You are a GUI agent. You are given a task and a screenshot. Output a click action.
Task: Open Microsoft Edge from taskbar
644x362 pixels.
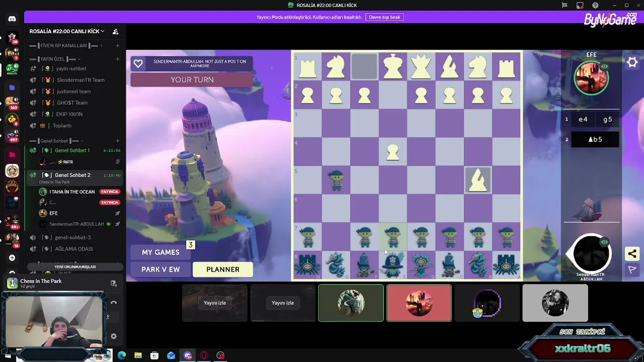coord(122,355)
